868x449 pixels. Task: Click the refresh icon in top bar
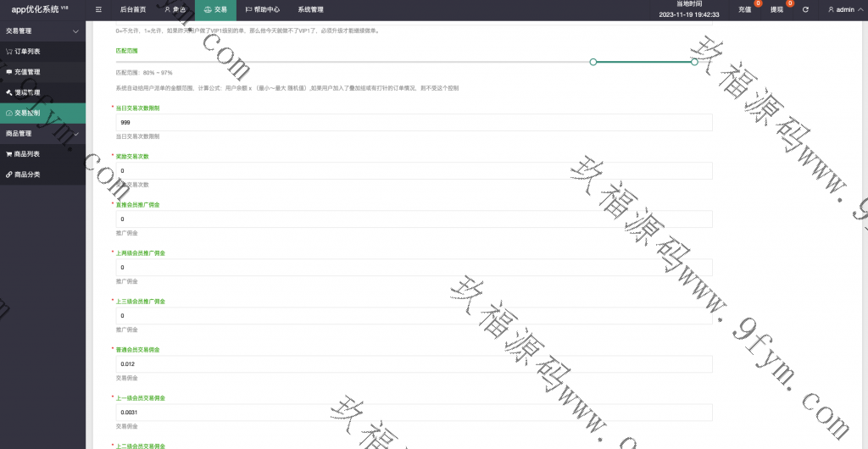coord(805,9)
